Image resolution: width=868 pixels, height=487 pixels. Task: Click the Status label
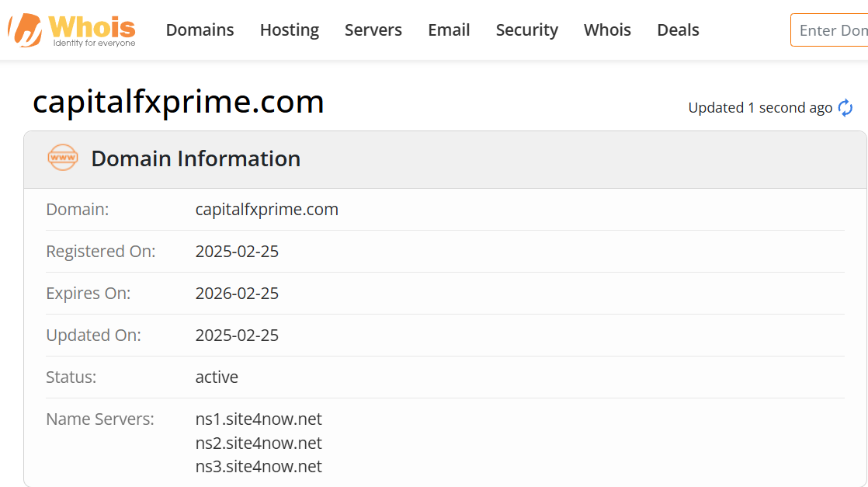[71, 377]
